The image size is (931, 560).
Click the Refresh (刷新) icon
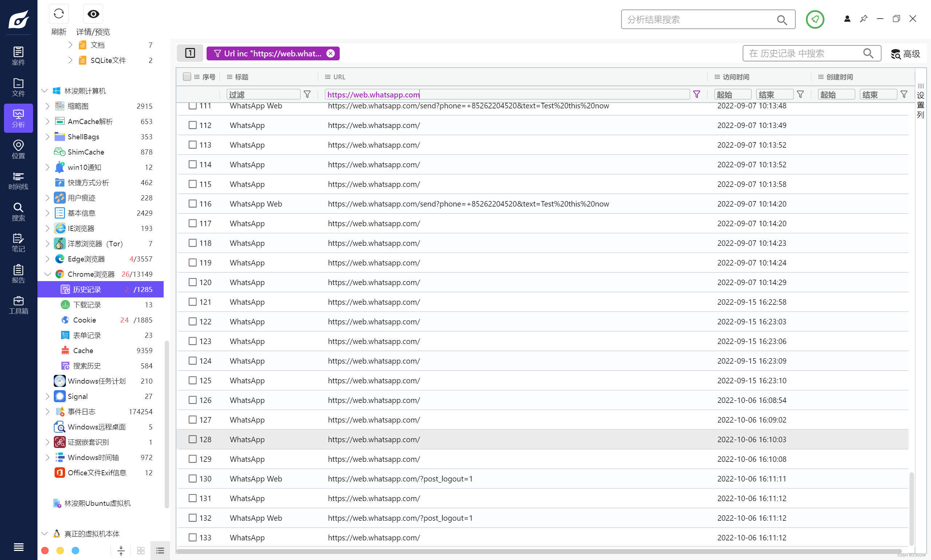(59, 14)
